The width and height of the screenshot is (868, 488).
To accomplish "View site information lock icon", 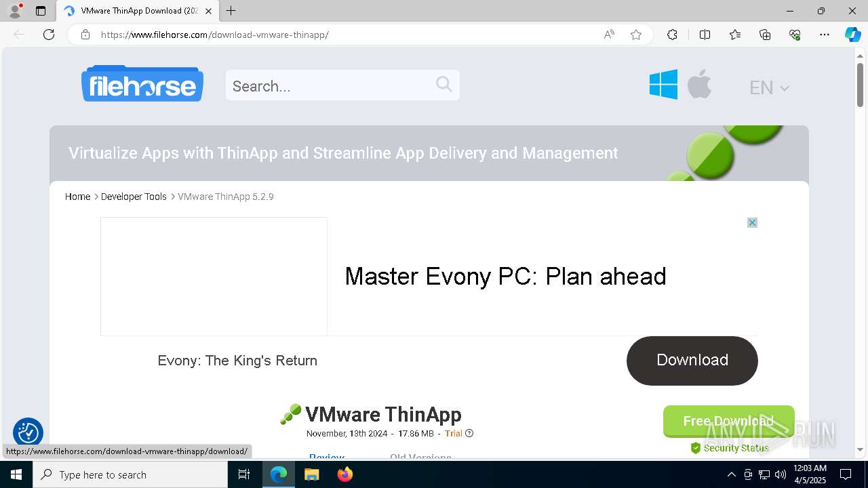I will coord(85,35).
